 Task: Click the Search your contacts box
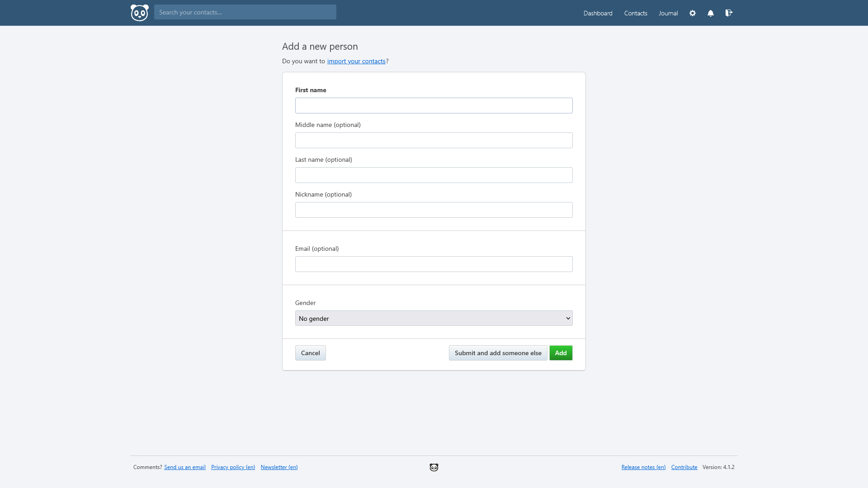[x=245, y=12]
